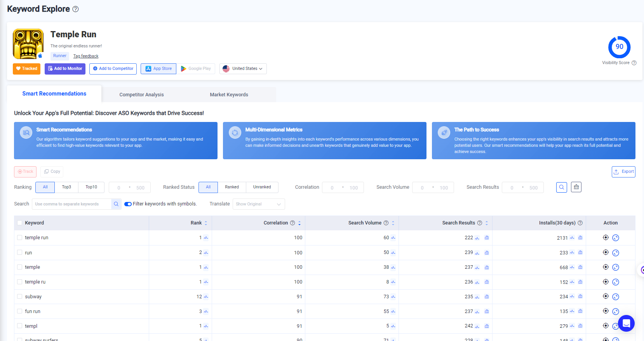Click the Export button

point(623,172)
